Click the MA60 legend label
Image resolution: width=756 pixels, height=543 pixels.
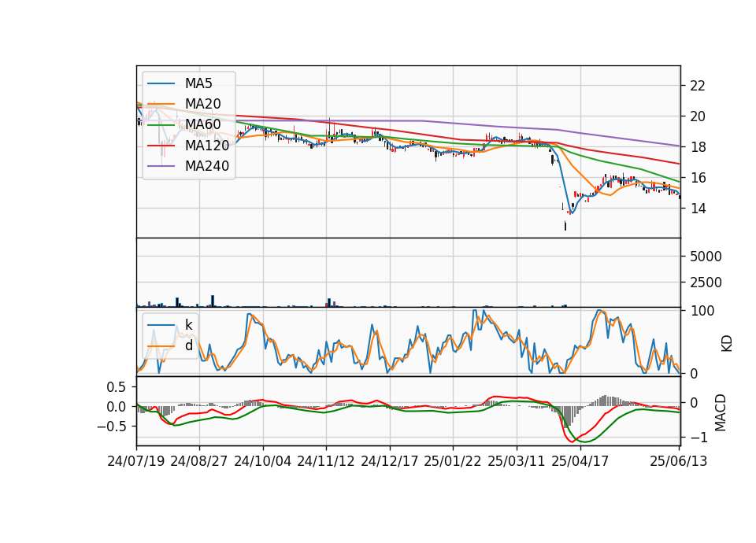202,124
